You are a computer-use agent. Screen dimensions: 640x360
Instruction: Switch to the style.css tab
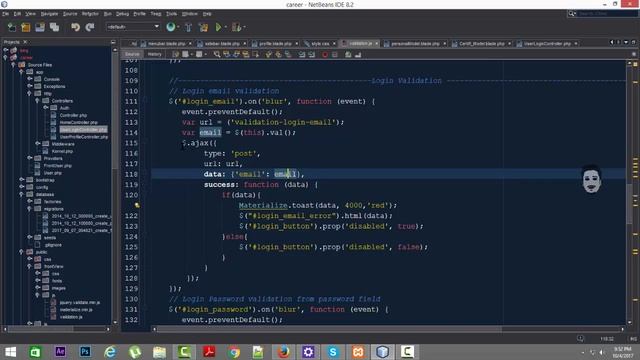coord(320,43)
